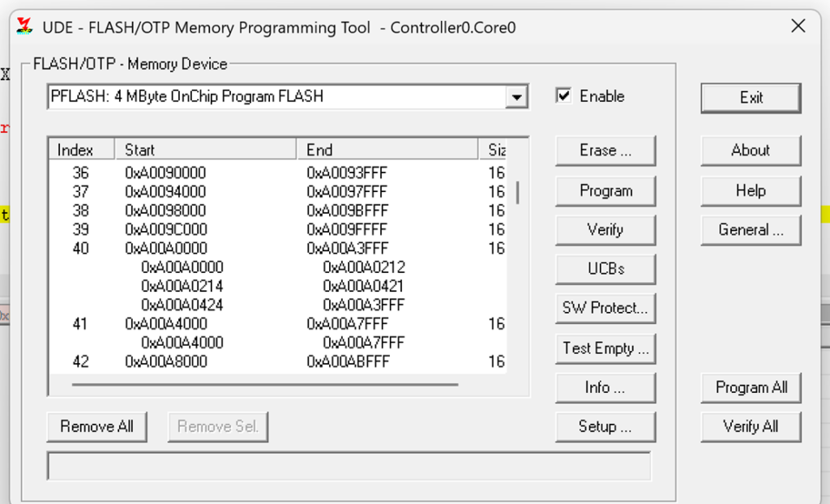Image resolution: width=830 pixels, height=504 pixels.
Task: Open SW Protect... settings
Action: tap(605, 308)
